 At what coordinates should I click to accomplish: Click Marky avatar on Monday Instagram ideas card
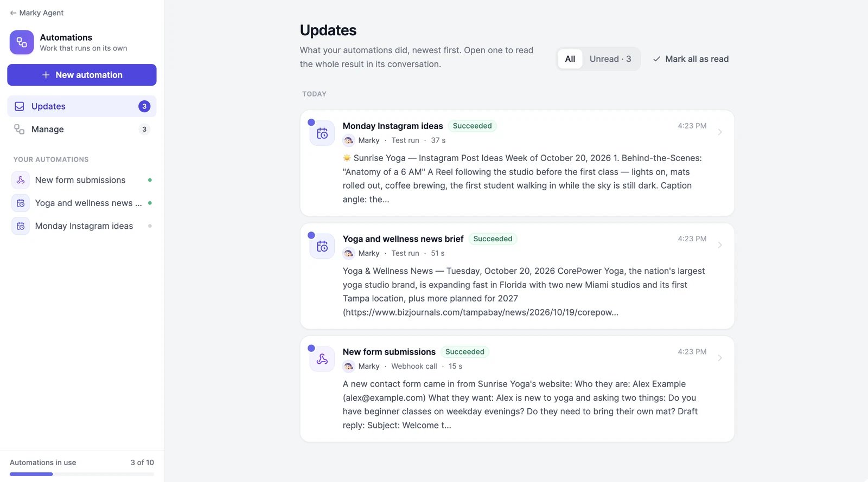[349, 140]
